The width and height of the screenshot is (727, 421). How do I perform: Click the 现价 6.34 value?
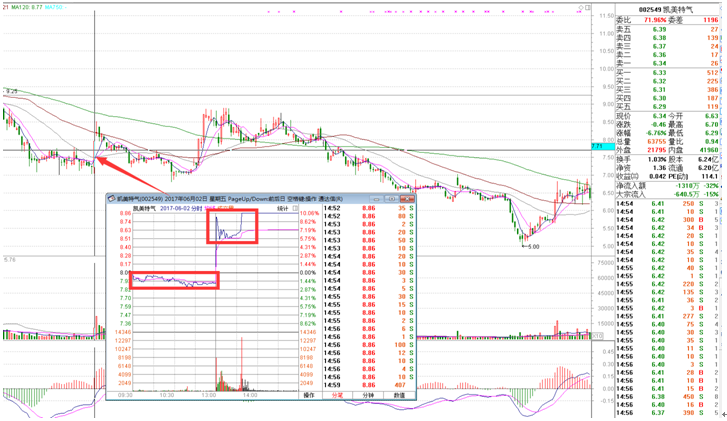pos(659,116)
